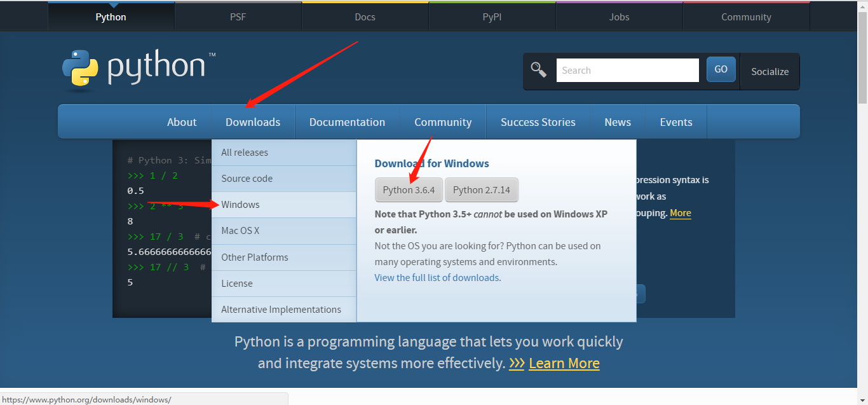Click the scrollbar up arrow
868x405 pixels.
click(862, 5)
